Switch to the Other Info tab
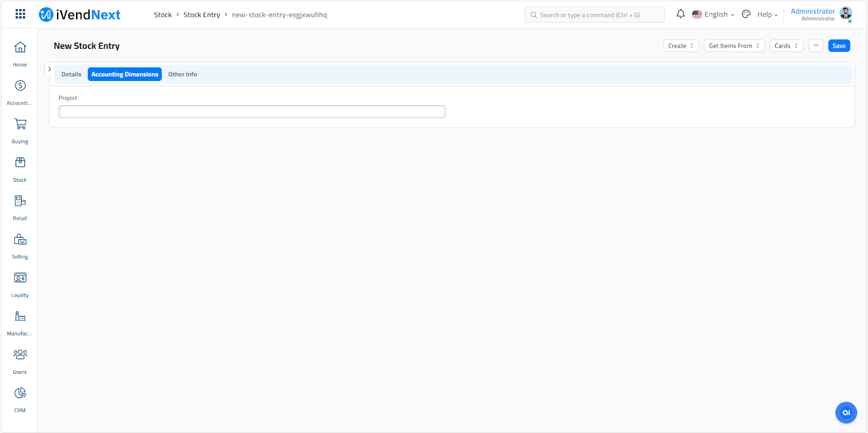Screen dimensions: 868x433 click(x=182, y=74)
